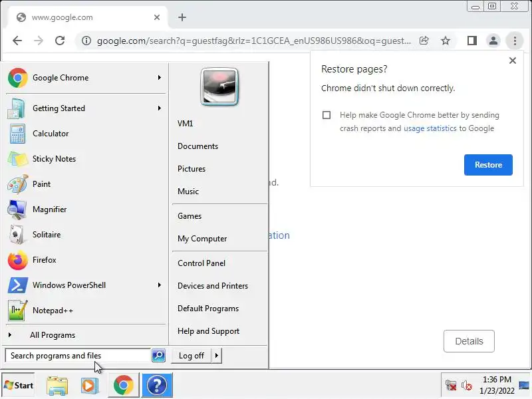Viewport: 532px width, 399px height.
Task: Click the Start button
Action: pos(19,386)
